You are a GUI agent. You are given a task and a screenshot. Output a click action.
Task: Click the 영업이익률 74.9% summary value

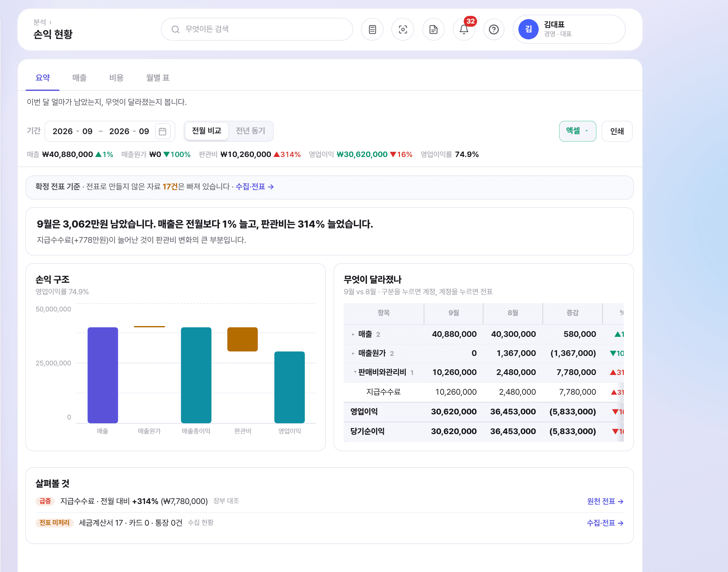click(x=467, y=155)
